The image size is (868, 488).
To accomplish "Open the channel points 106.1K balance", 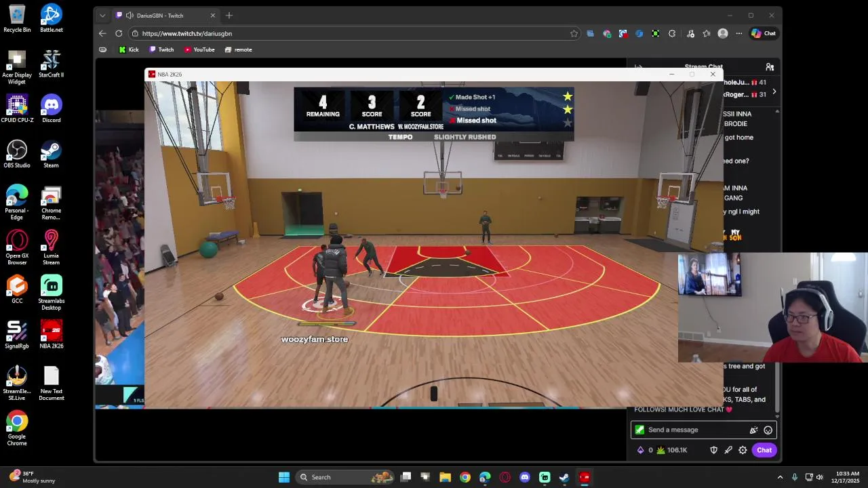I will click(671, 450).
